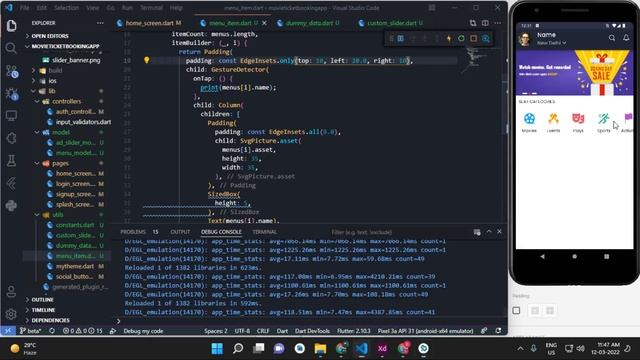Open Explorer views and more actions menu
The image size is (640, 360).
click(x=100, y=23)
